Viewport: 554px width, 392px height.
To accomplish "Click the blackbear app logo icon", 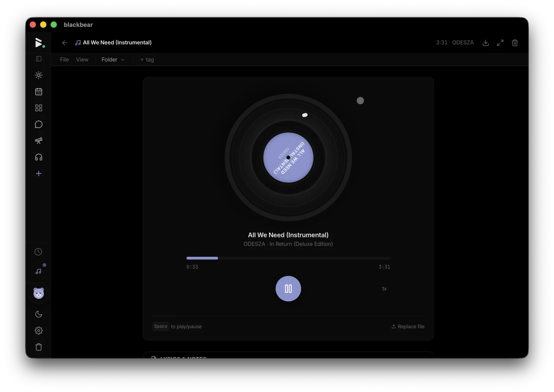I will (x=39, y=43).
